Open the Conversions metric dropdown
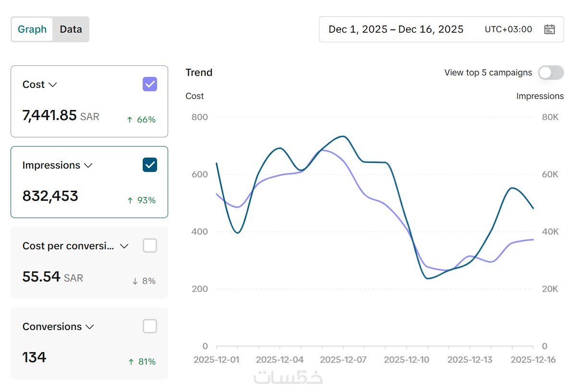The height and width of the screenshot is (392, 577). pos(89,327)
